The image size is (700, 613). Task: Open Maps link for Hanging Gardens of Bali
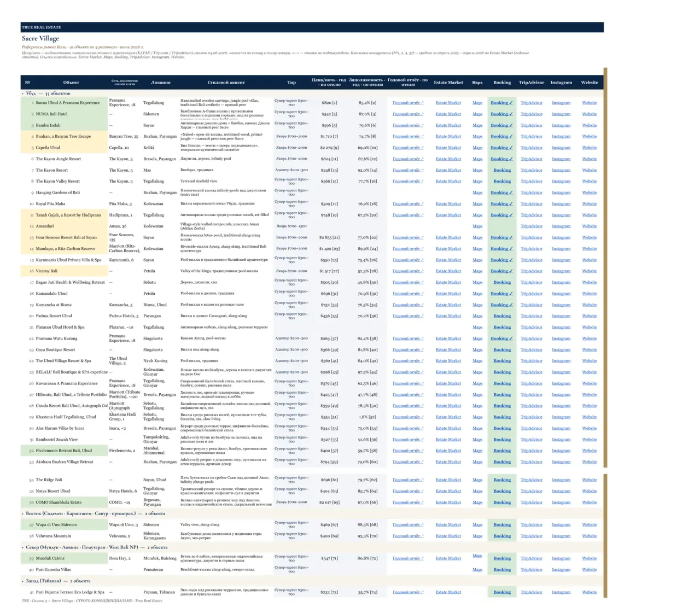477,192
